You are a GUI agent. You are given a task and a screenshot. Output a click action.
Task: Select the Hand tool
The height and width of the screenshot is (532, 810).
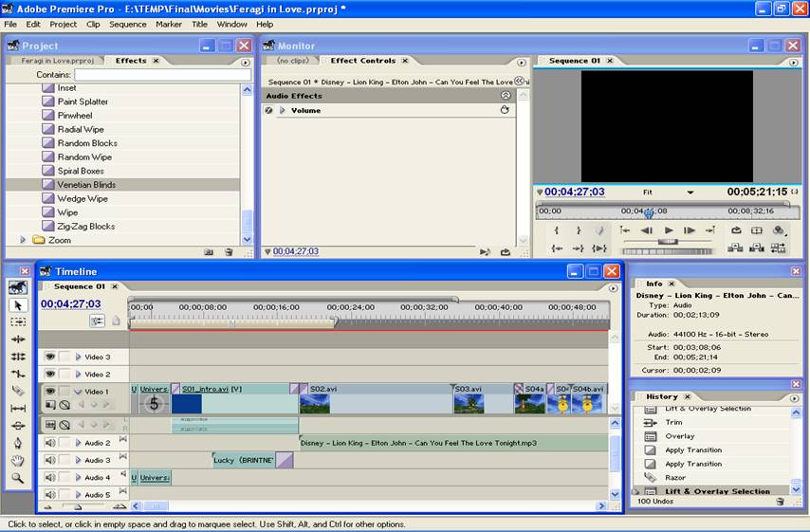tap(18, 460)
